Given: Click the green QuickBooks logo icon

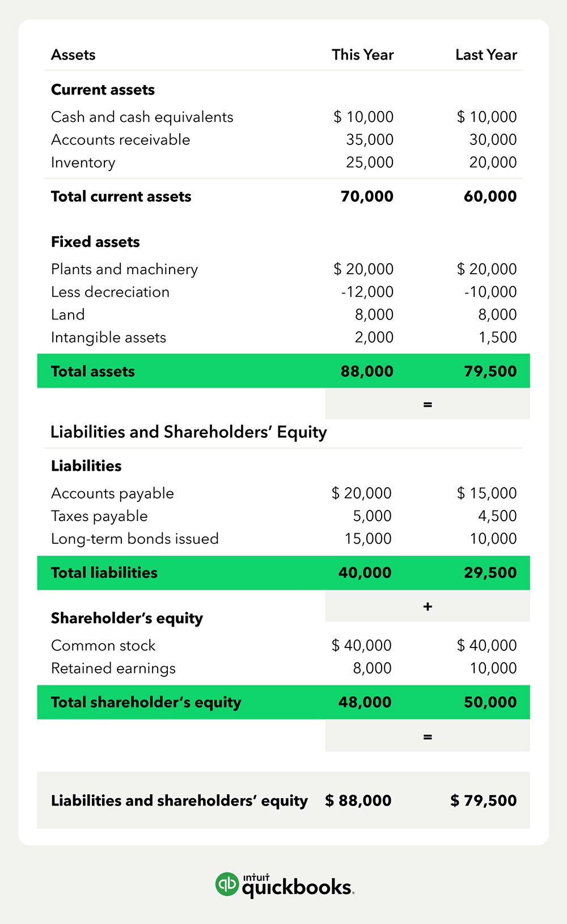Looking at the screenshot, I should [227, 884].
